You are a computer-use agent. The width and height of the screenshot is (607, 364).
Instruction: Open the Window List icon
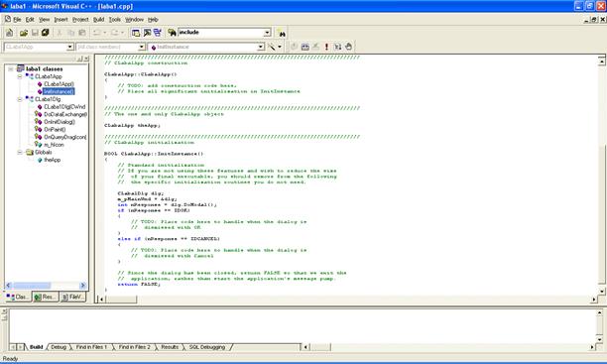click(158, 33)
